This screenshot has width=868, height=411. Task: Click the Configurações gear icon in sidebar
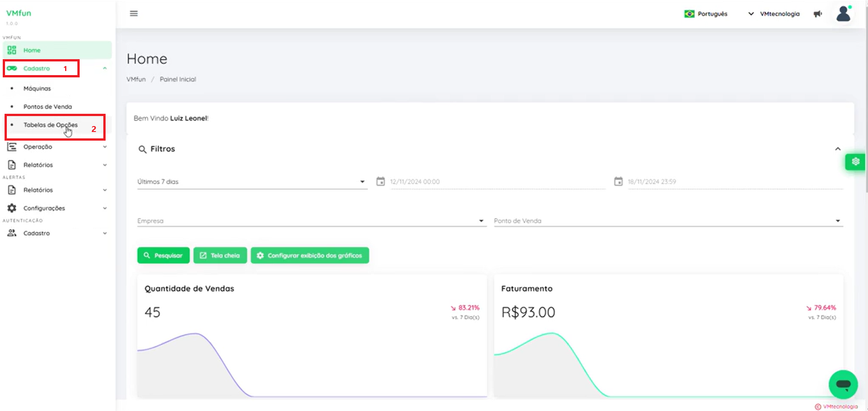click(12, 208)
